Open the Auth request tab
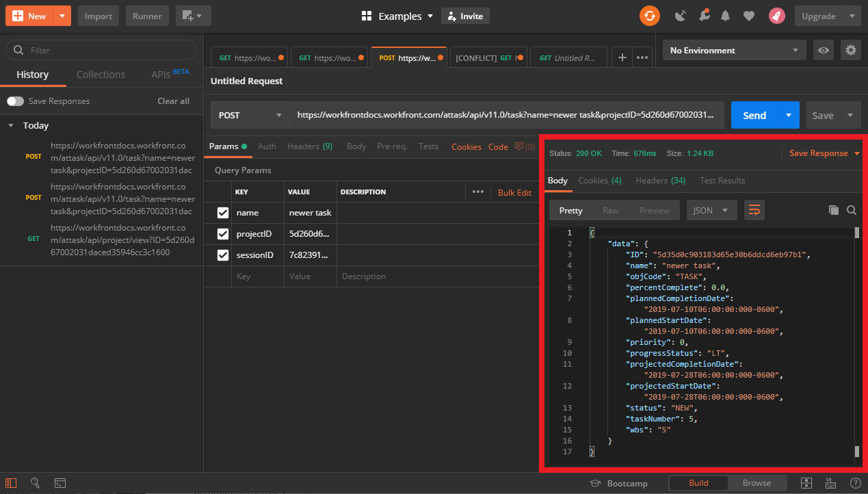 click(267, 146)
